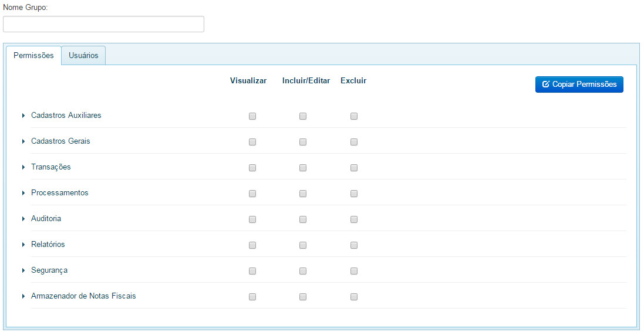644x332 pixels.
Task: Enable Visualizar for Relatórios
Action: pos(252,245)
